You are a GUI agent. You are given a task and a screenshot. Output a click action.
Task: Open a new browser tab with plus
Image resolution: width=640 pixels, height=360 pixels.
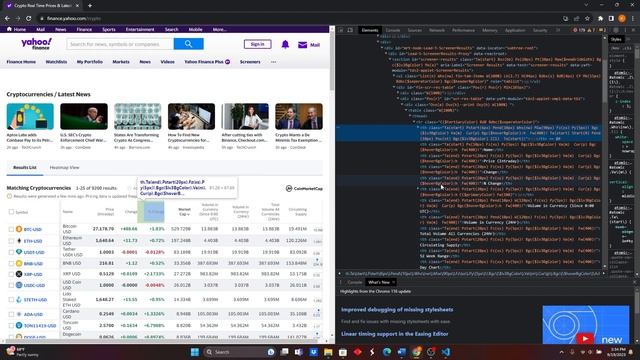(90, 6)
